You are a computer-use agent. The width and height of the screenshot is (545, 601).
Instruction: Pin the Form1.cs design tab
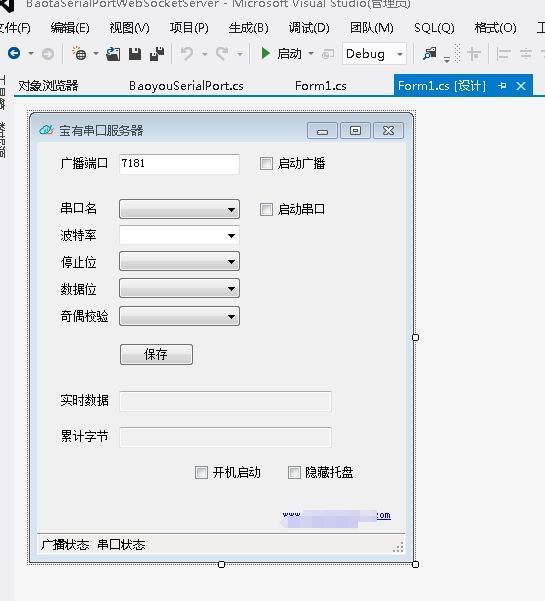pyautogui.click(x=502, y=86)
